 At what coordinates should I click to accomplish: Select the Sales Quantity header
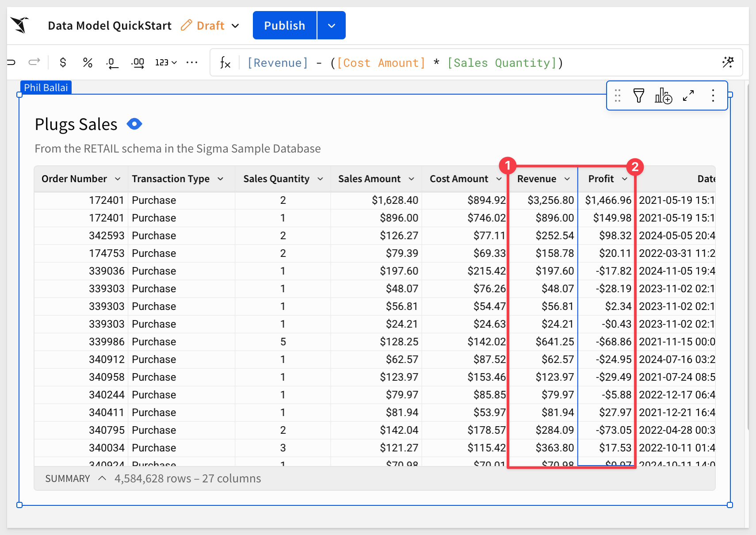(x=276, y=179)
